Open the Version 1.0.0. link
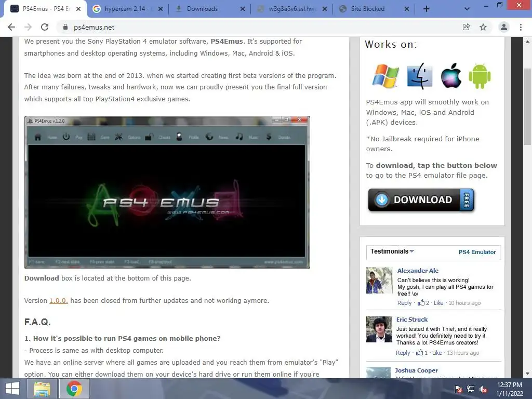 tap(58, 301)
